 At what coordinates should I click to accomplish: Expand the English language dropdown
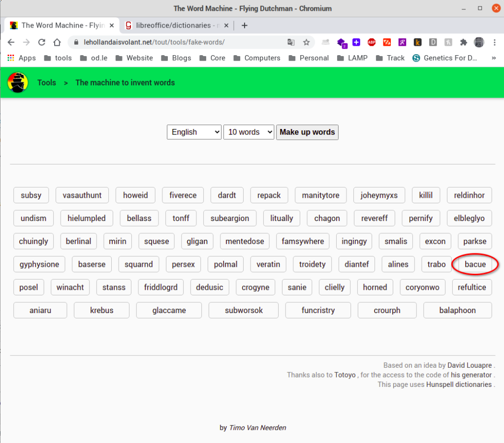pyautogui.click(x=194, y=132)
